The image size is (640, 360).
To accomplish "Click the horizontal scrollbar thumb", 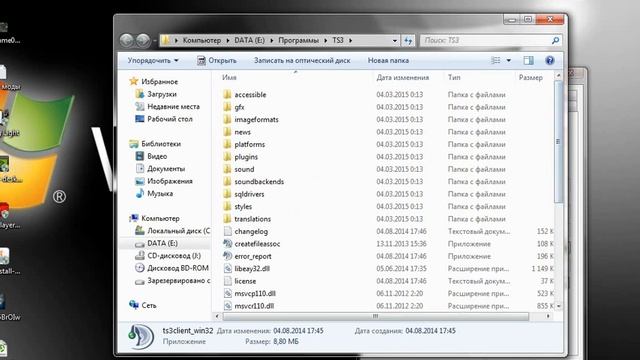I will (376, 316).
